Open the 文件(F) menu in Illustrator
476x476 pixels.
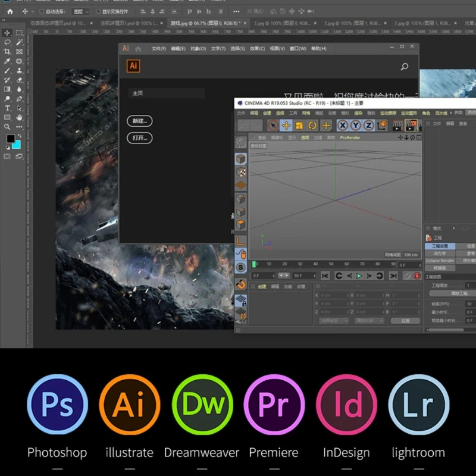[x=158, y=49]
